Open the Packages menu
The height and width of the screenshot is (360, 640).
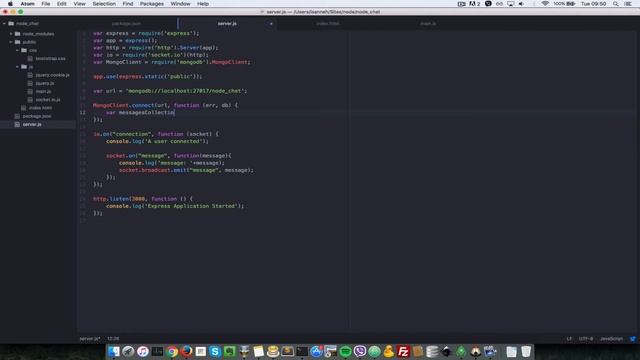click(x=152, y=4)
